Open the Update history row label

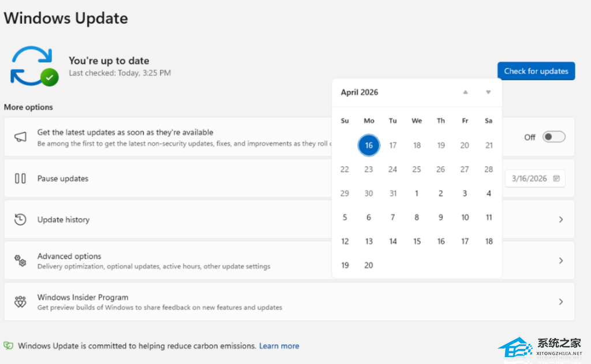pos(63,220)
